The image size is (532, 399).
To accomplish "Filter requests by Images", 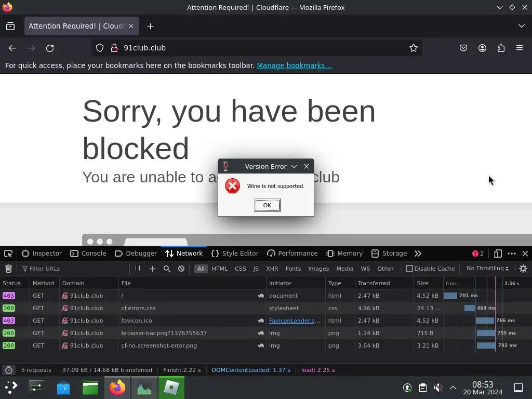I will point(318,269).
